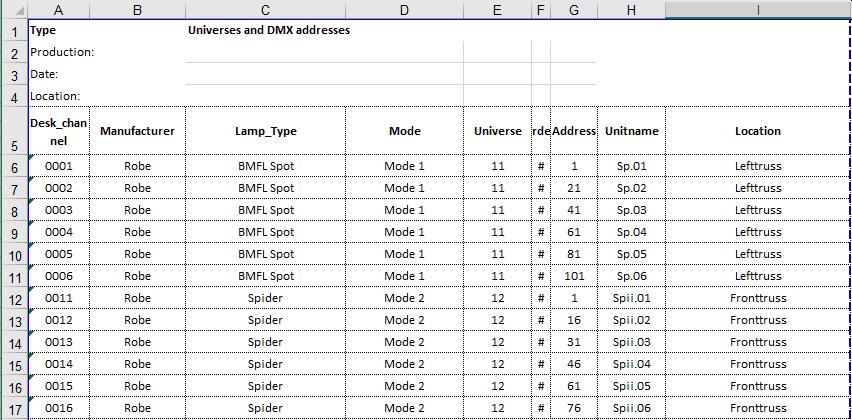This screenshot has height=420, width=852.
Task: Select column A header
Action: pos(59,9)
